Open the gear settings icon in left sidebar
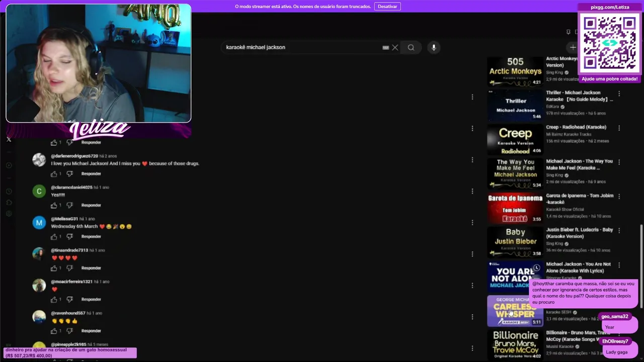The height and width of the screenshot is (362, 644). (9, 214)
